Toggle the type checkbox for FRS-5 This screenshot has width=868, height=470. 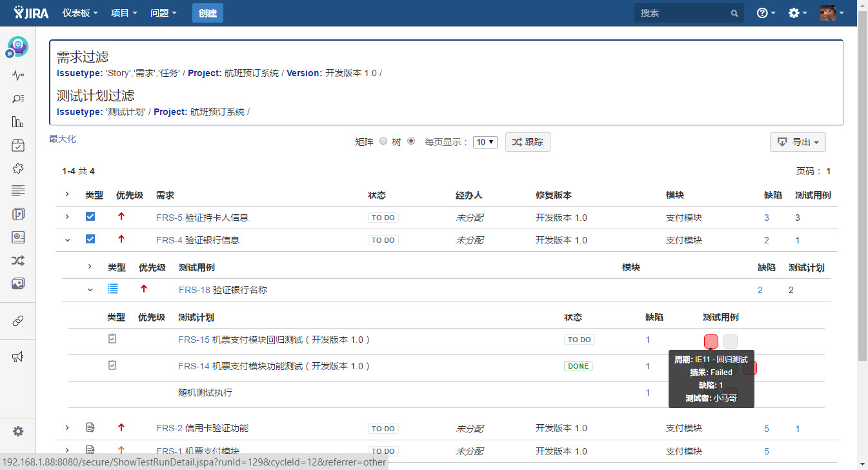[90, 217]
